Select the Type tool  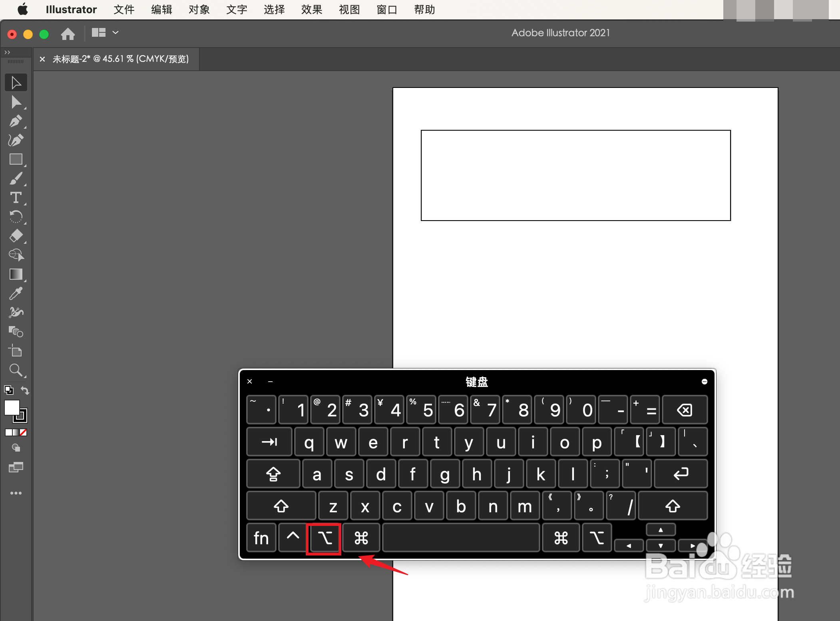click(x=16, y=197)
